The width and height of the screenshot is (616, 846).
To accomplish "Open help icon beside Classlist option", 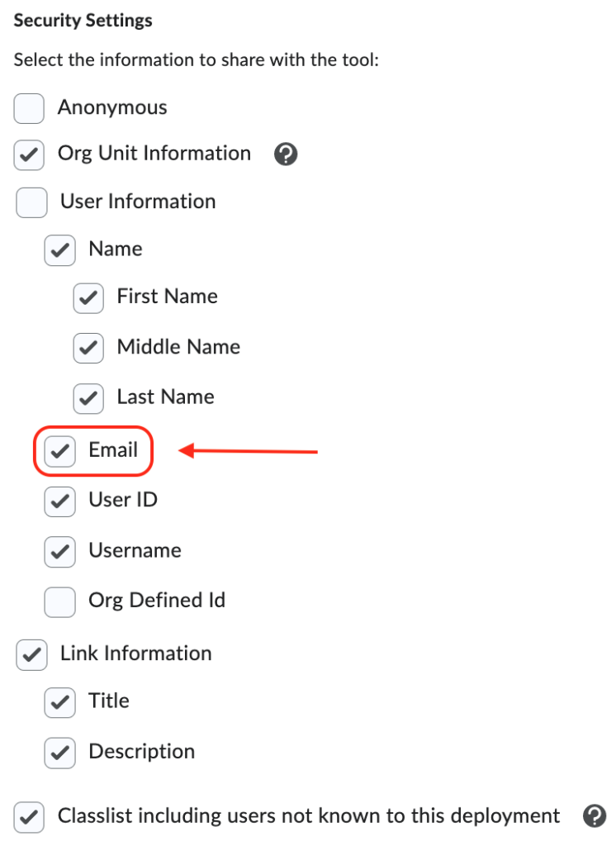I will point(595,815).
